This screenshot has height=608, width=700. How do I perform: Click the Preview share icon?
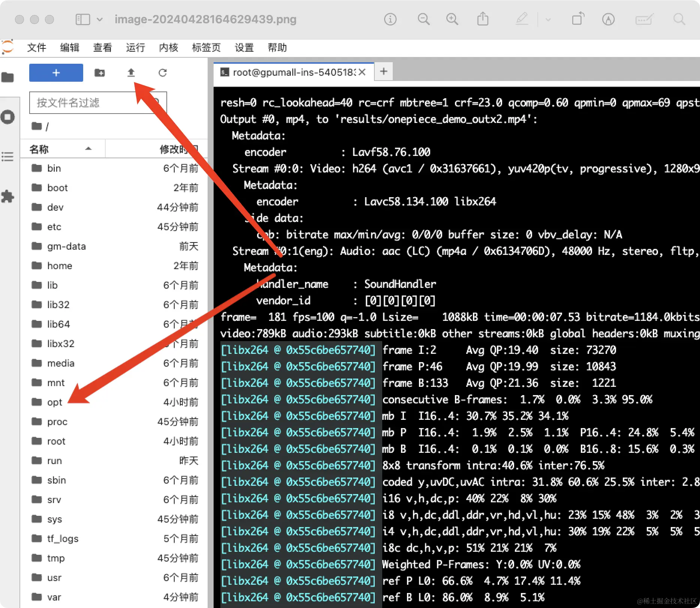click(483, 19)
